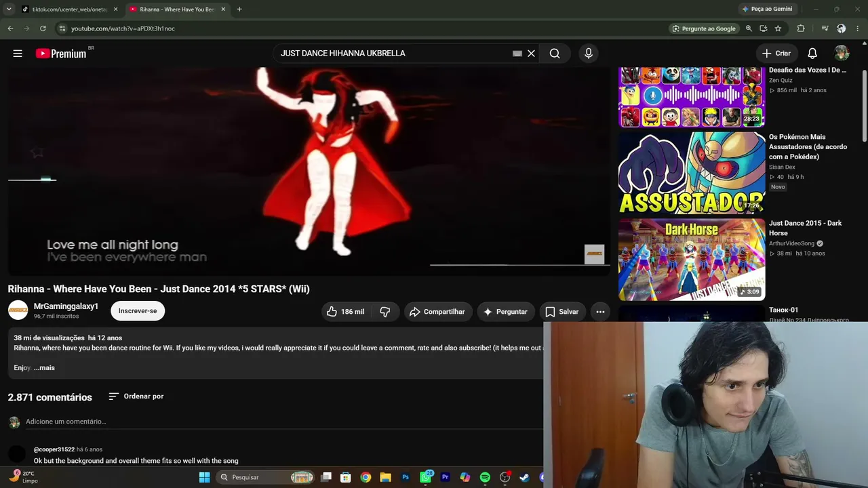Close the tiktok.com tab
This screenshot has width=868, height=488.
click(x=115, y=9)
